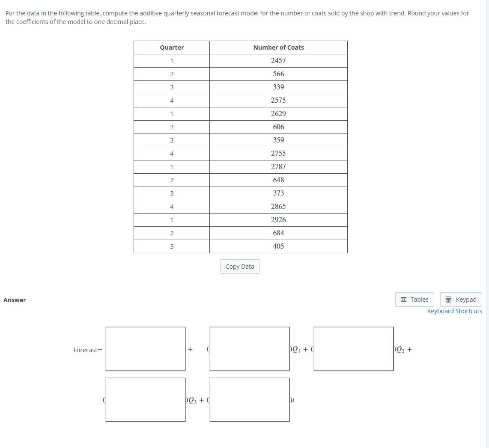The image size is (489, 448).
Task: Open the Keyboard Shortcuts link
Action: (454, 311)
